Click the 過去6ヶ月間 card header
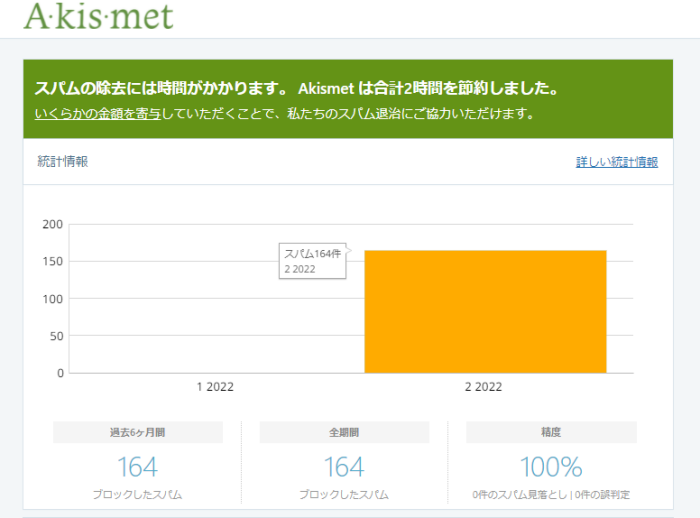The width and height of the screenshot is (700, 518). [138, 432]
